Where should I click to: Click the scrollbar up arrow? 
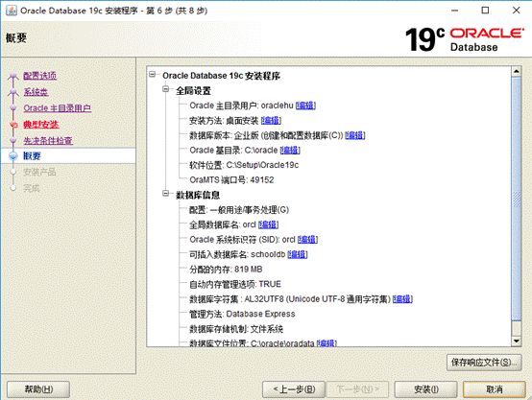[516, 71]
